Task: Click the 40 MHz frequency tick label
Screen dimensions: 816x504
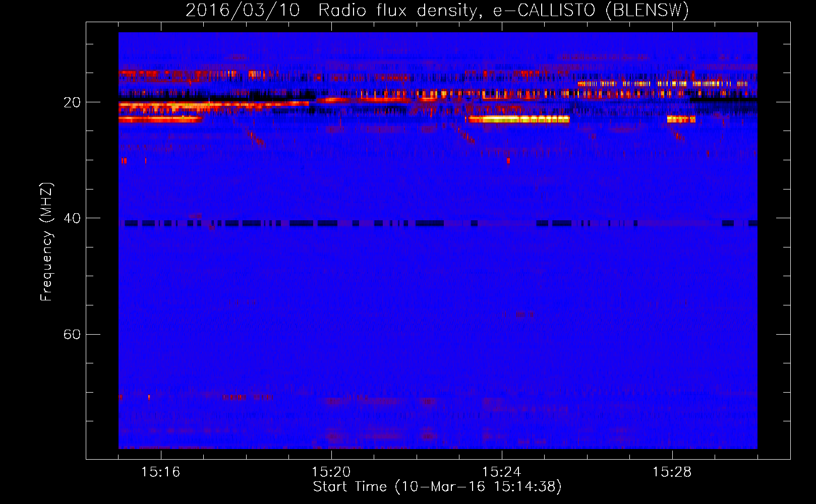Action: tap(72, 218)
